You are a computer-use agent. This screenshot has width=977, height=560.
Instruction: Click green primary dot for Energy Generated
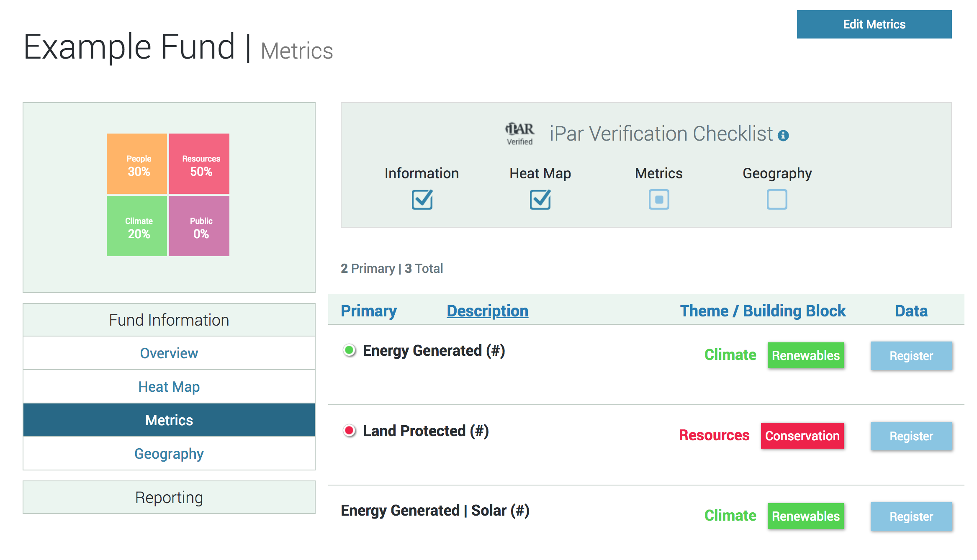[x=349, y=350]
